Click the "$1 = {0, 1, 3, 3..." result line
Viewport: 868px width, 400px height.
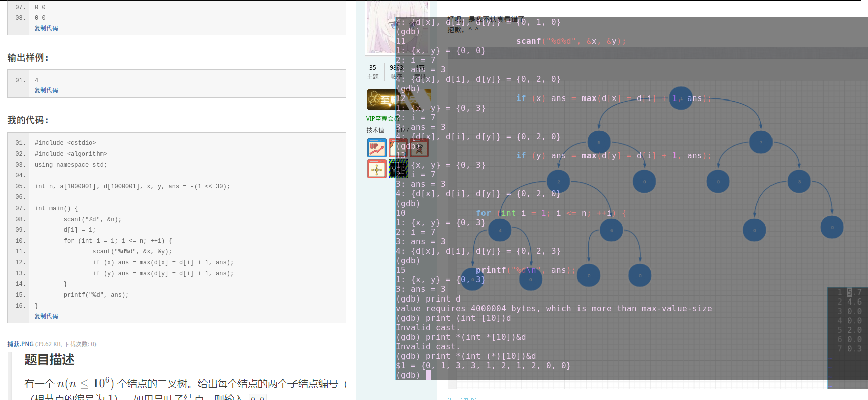click(484, 366)
